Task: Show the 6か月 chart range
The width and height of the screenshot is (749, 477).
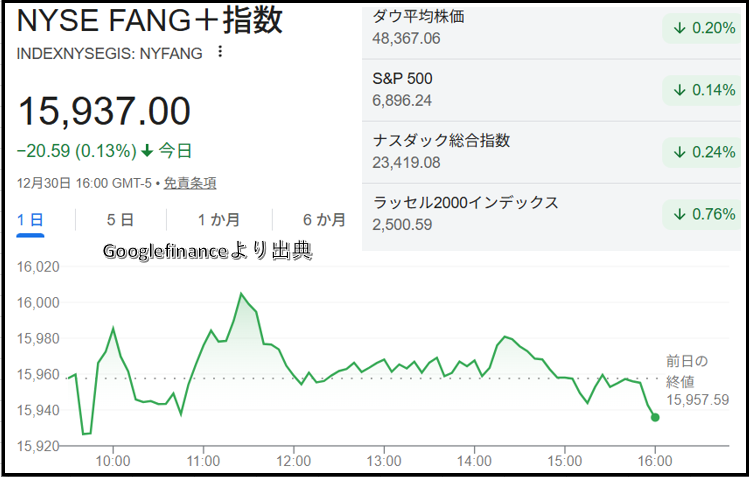Action: click(324, 220)
